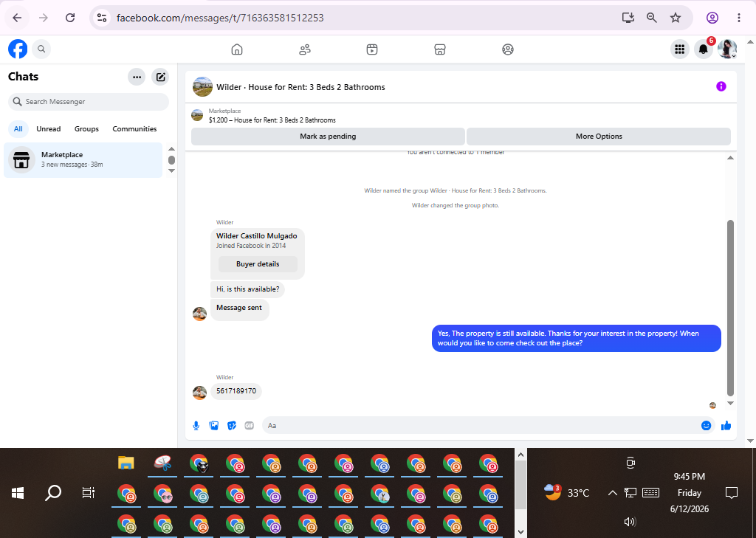Open the Chrome profile icon
This screenshot has width=756, height=538.
pos(712,18)
